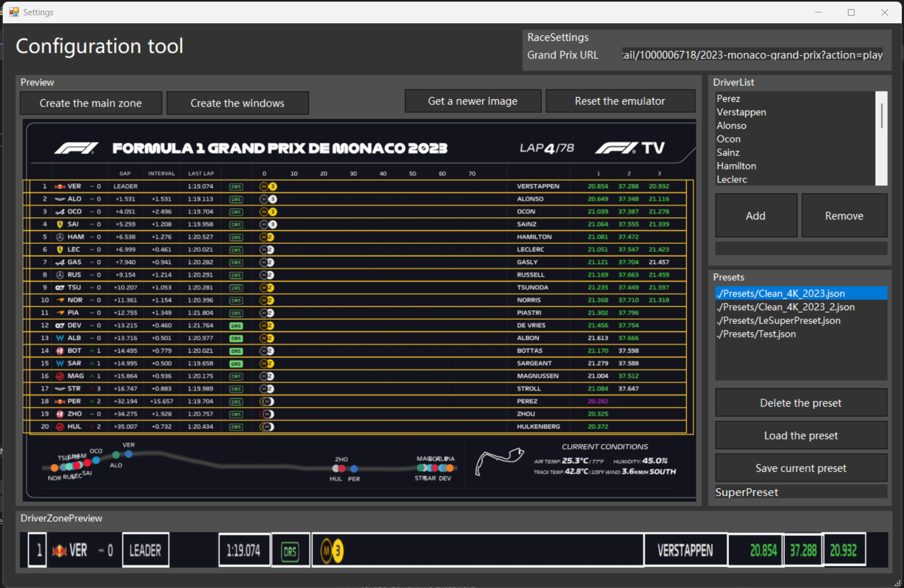
Task: Click the VERSTAPPEN name box in DriverZonePreview
Action: coord(685,550)
